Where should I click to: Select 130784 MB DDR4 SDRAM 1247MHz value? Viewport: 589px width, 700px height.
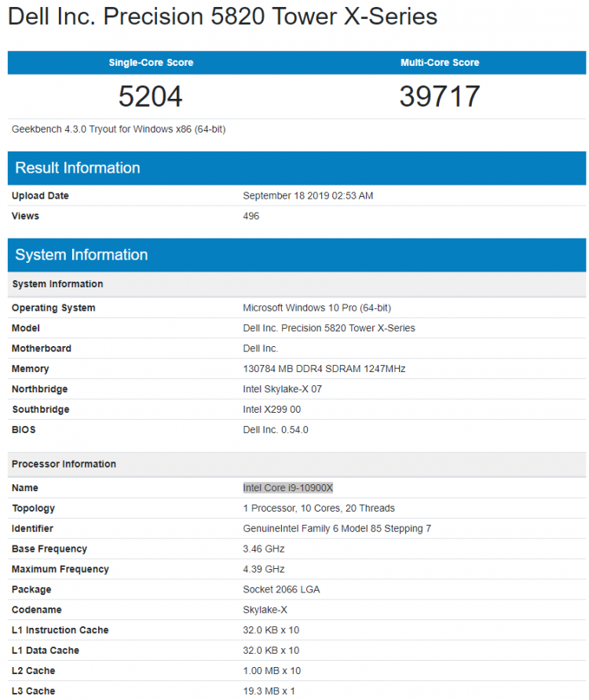tap(324, 369)
